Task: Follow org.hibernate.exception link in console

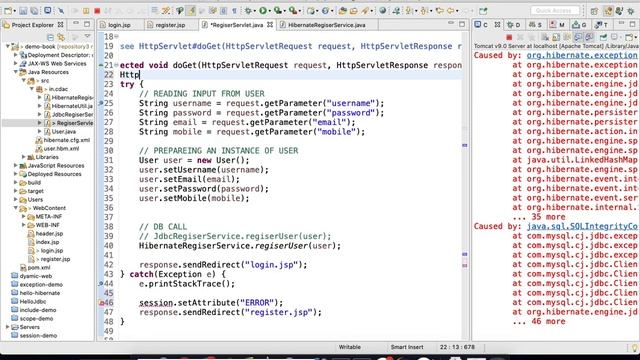Action: 582,55
